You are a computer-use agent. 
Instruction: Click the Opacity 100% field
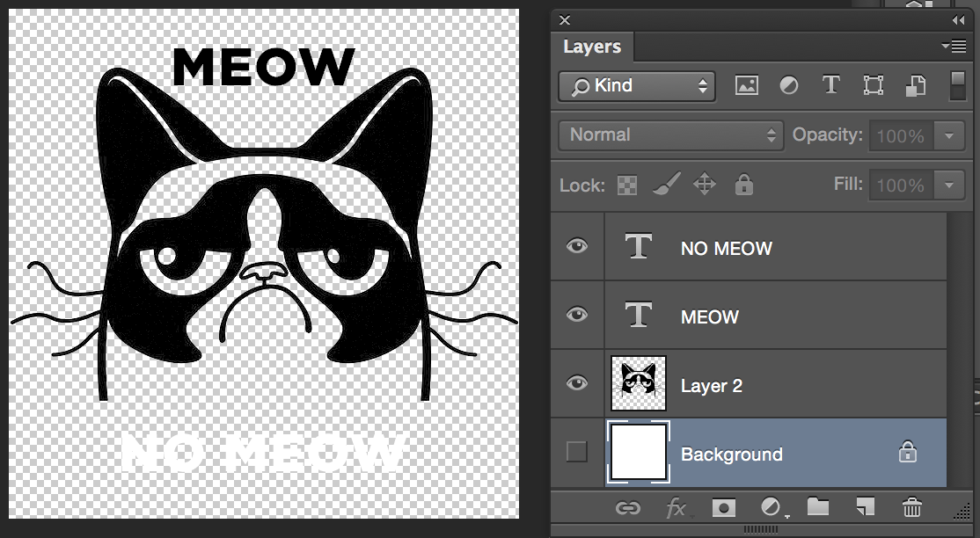901,135
